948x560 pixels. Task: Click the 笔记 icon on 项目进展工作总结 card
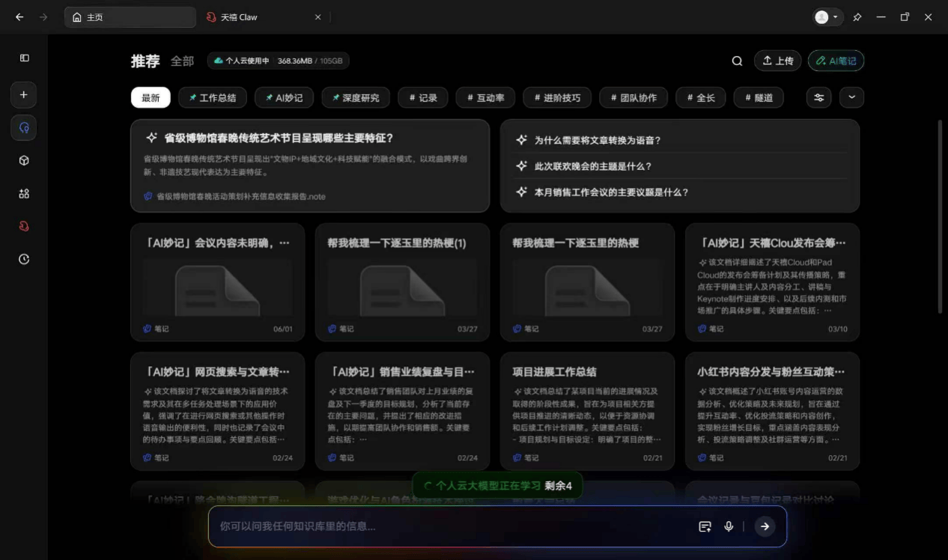[517, 457]
